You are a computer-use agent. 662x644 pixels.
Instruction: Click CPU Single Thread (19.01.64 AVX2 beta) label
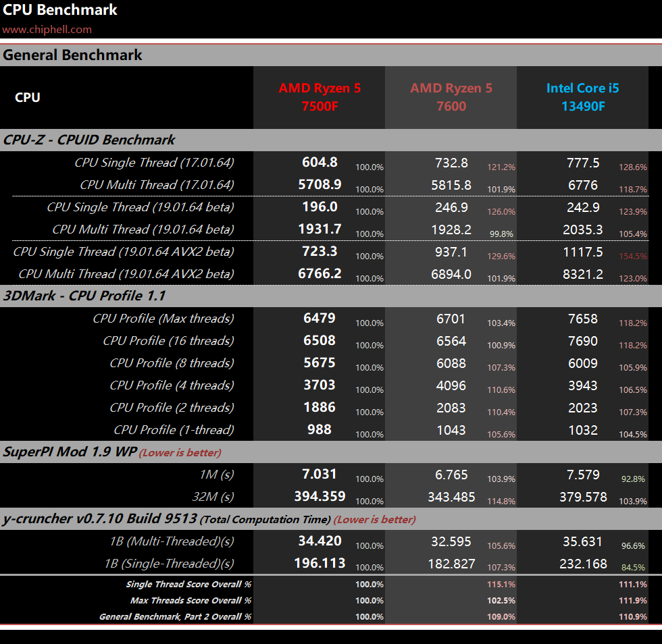[x=124, y=252]
